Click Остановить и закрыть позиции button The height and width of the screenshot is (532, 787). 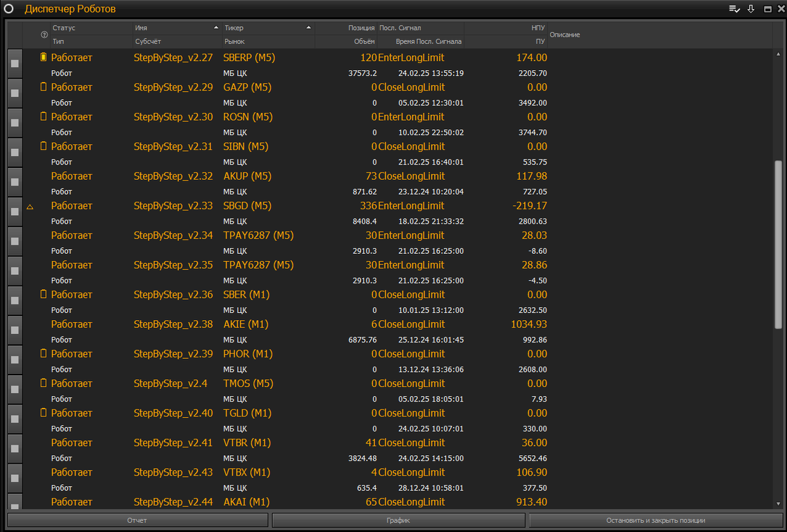tap(656, 520)
